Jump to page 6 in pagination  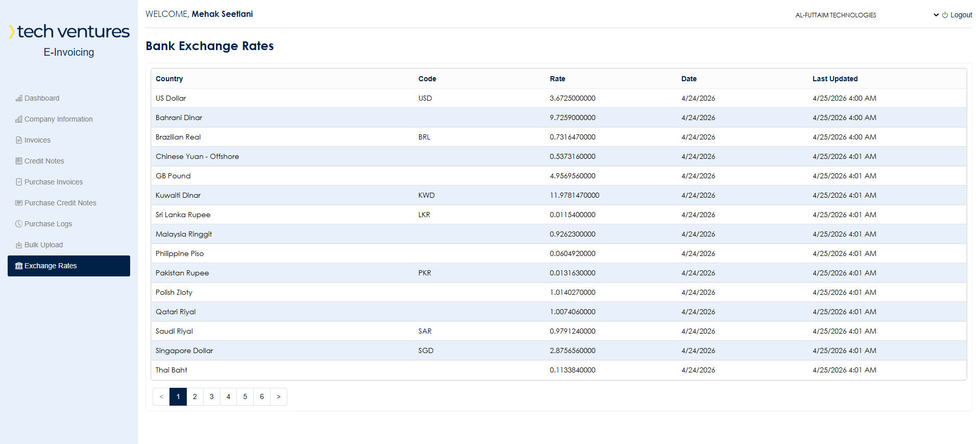262,396
